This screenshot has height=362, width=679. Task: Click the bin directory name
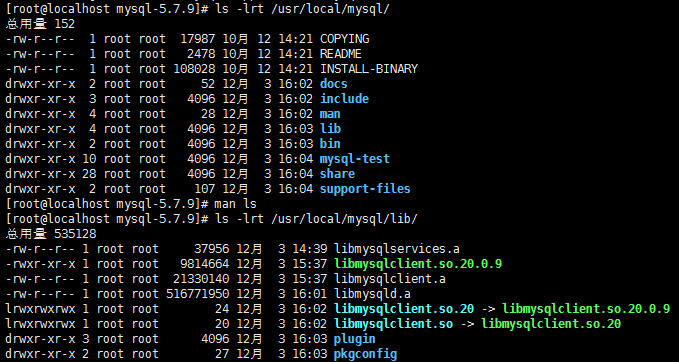click(330, 144)
